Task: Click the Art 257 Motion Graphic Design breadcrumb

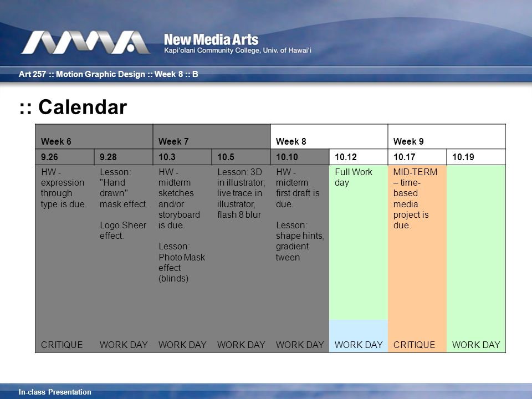Action: tap(108, 74)
